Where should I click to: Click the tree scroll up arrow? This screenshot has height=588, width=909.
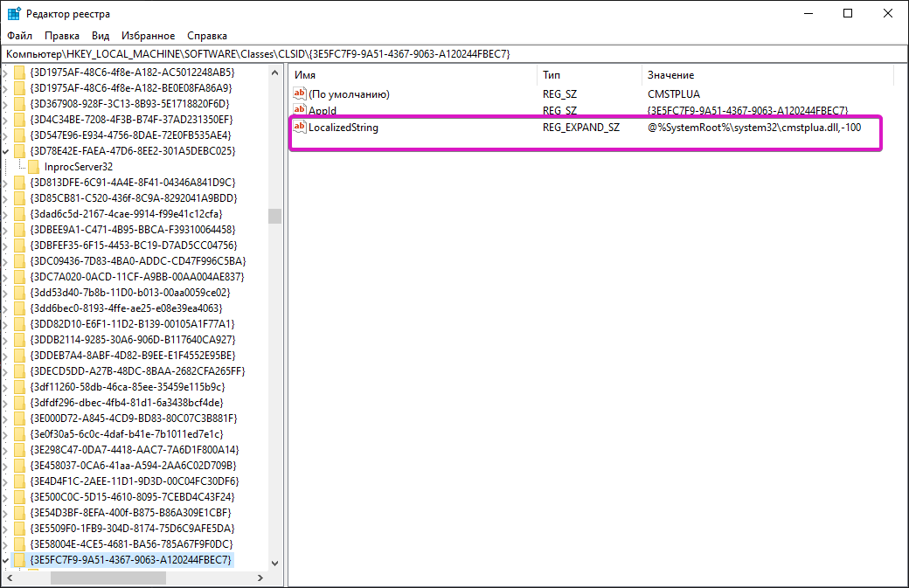pos(274,73)
